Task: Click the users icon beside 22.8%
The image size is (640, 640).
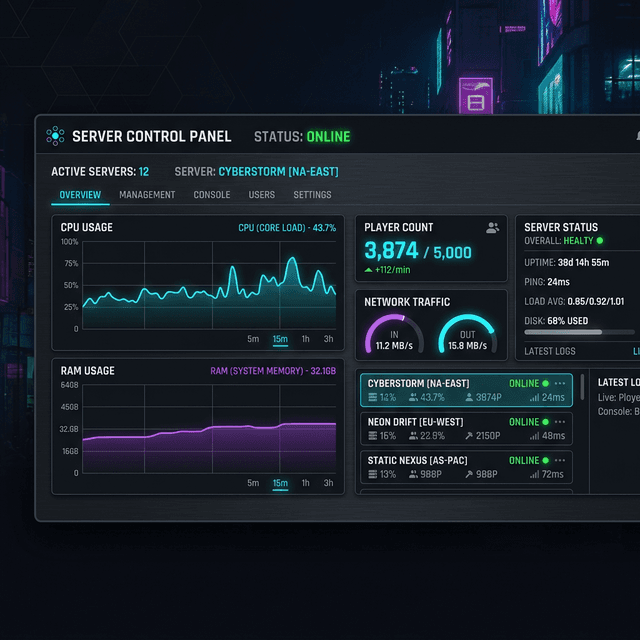Action: pos(413,436)
